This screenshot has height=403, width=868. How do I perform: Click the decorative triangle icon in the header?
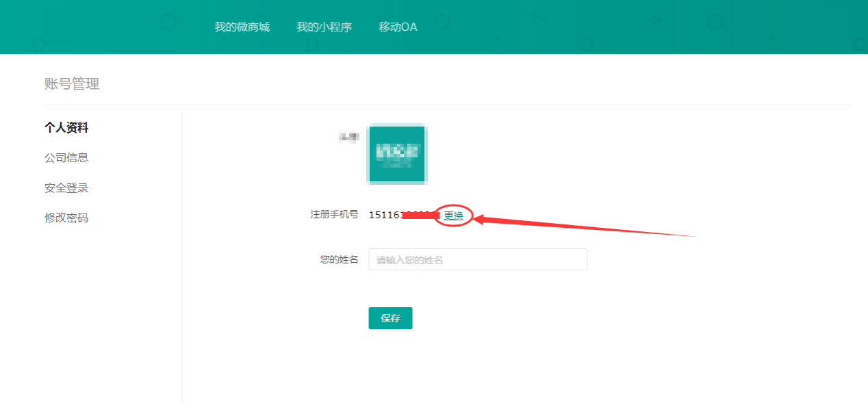pyautogui.click(x=656, y=19)
